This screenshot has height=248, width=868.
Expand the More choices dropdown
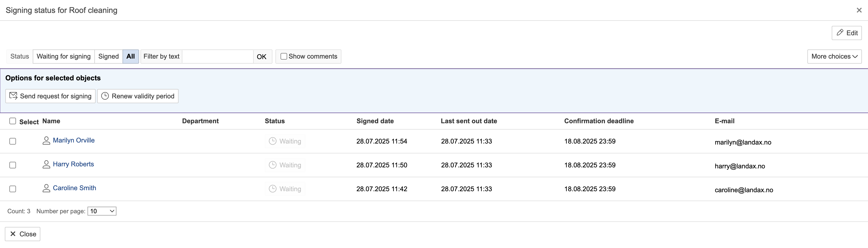[x=834, y=56]
